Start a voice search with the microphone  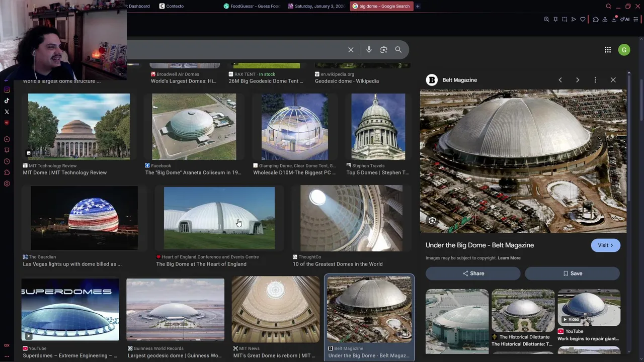coord(369,50)
